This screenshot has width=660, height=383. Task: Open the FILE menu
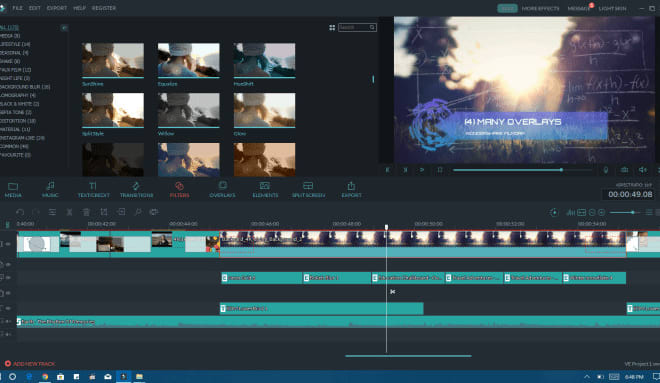(x=18, y=8)
